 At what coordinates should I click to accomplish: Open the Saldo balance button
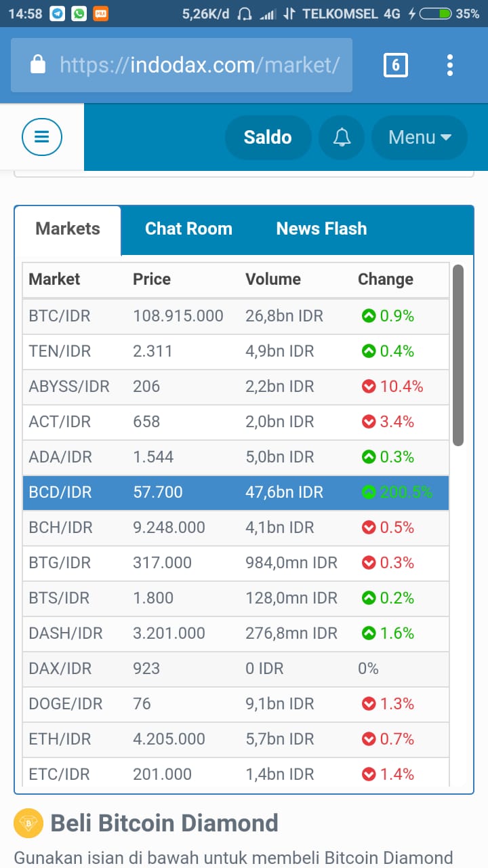click(268, 137)
